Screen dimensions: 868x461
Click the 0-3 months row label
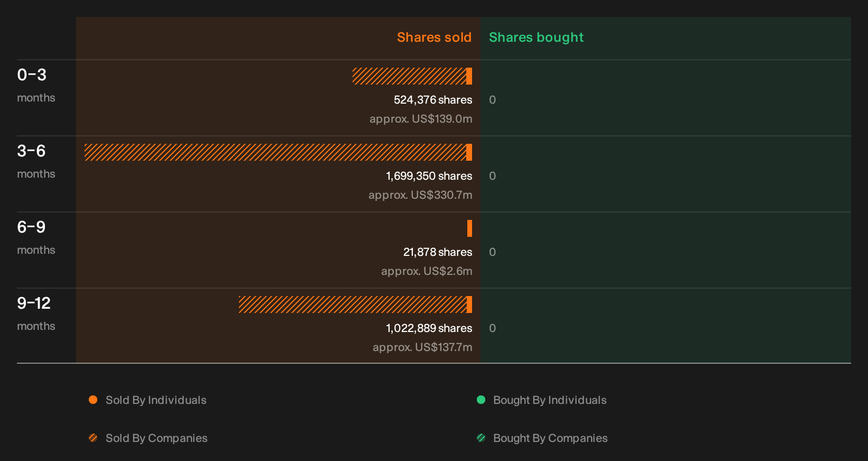point(36,85)
